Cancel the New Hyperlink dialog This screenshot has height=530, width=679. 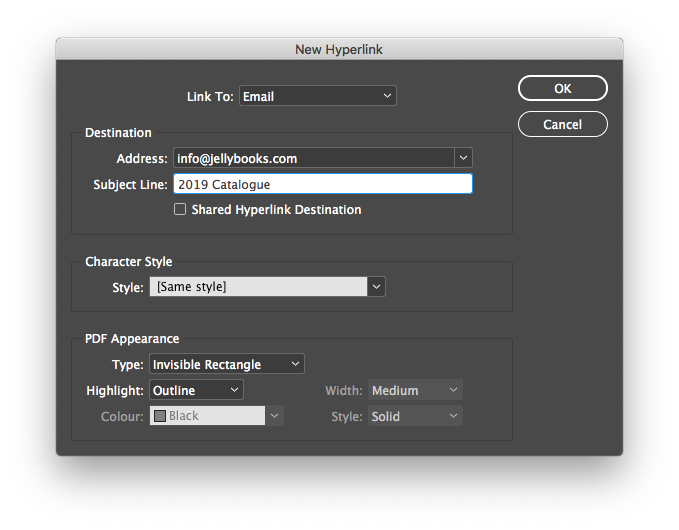click(562, 124)
